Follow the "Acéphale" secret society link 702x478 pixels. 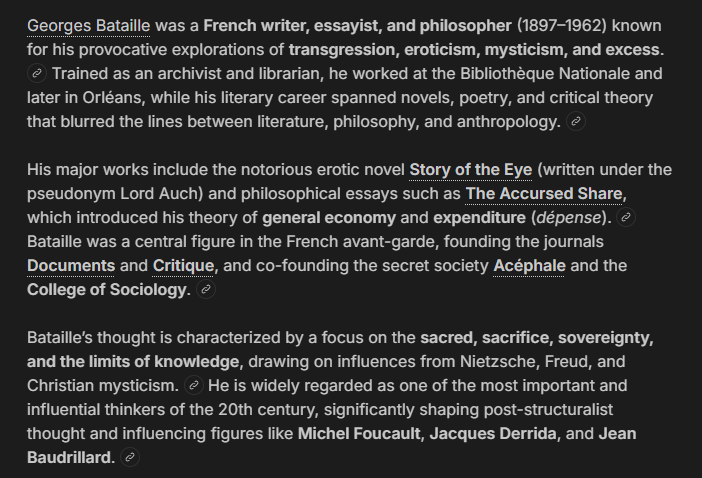[x=529, y=266]
